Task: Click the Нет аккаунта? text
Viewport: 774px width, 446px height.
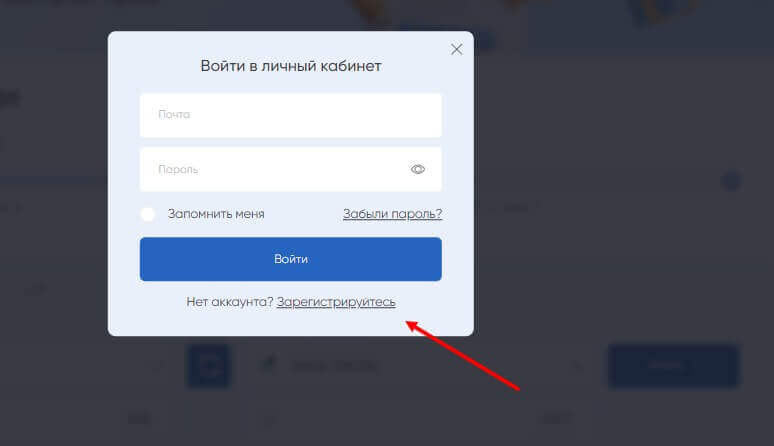Action: click(230, 301)
